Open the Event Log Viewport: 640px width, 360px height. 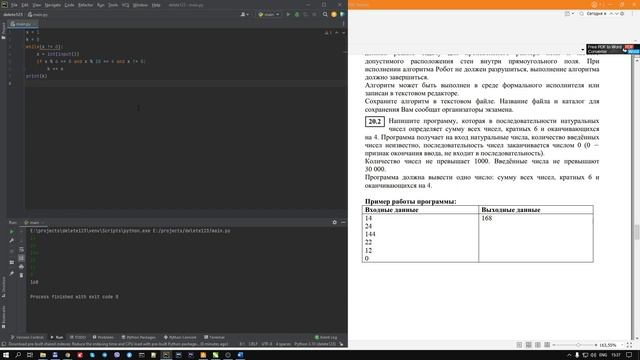pos(326,337)
